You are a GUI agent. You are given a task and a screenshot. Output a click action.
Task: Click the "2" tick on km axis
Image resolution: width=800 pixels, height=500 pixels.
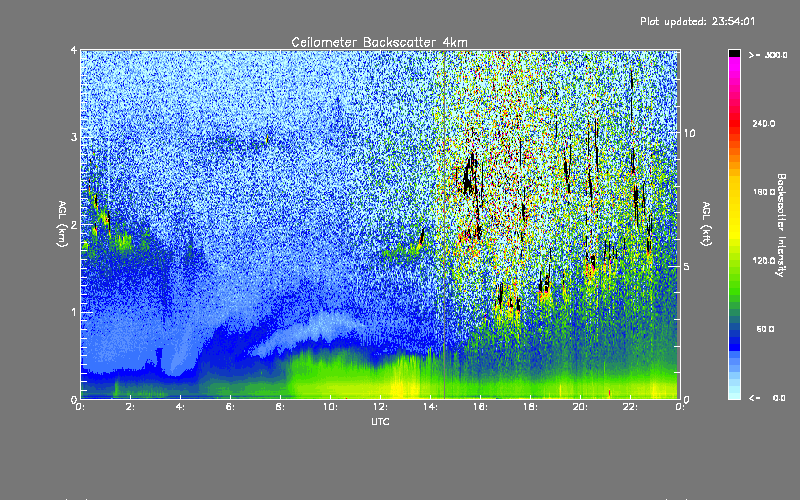(74, 225)
